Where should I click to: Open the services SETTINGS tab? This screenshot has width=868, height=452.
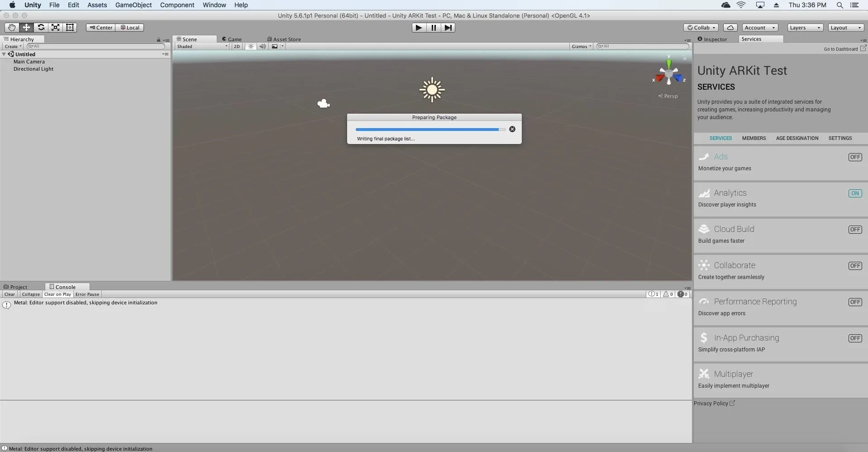pyautogui.click(x=840, y=138)
